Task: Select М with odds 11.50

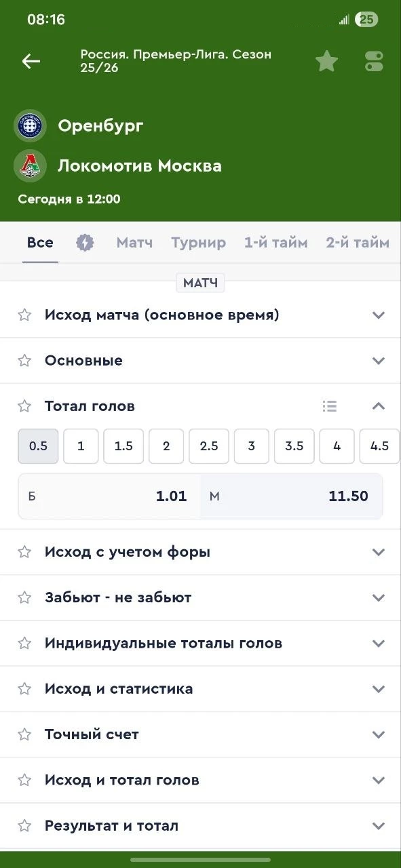Action: pos(292,496)
